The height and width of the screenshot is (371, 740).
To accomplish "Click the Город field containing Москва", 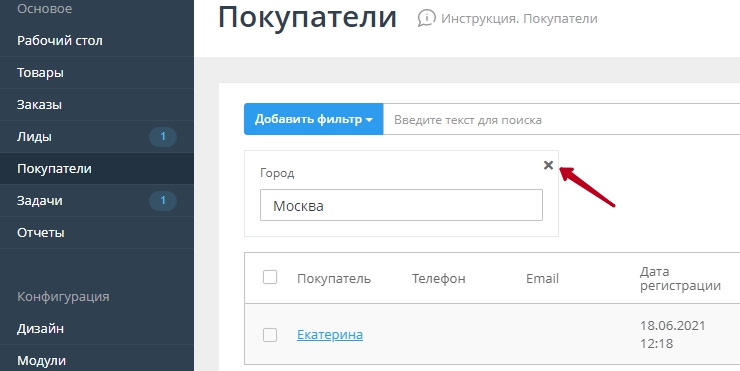I will click(x=401, y=205).
